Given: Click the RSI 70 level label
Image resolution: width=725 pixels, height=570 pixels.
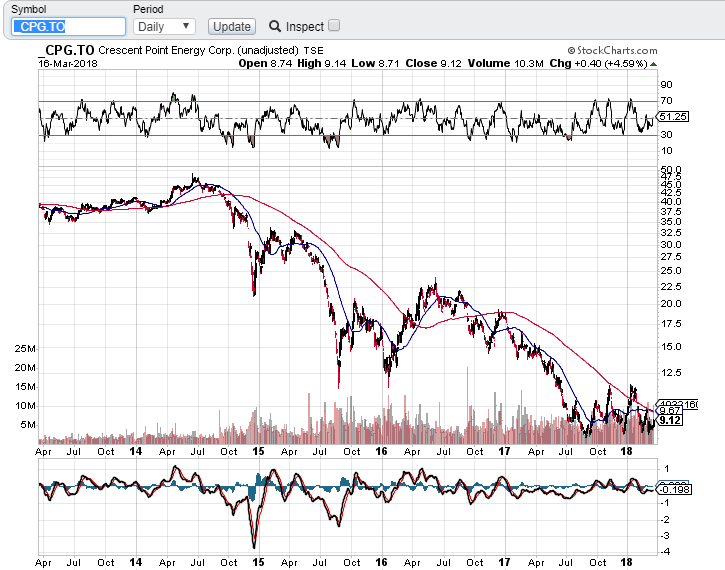Looking at the screenshot, I should [x=666, y=101].
